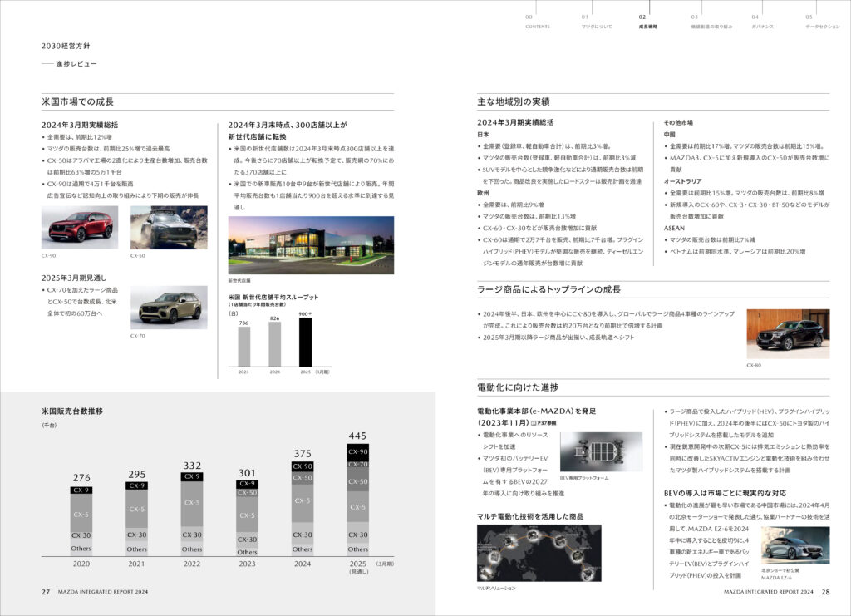Viewport: 851px width, 616px height.
Task: Click the dark CX-80 car photo
Action: pyautogui.click(x=788, y=334)
